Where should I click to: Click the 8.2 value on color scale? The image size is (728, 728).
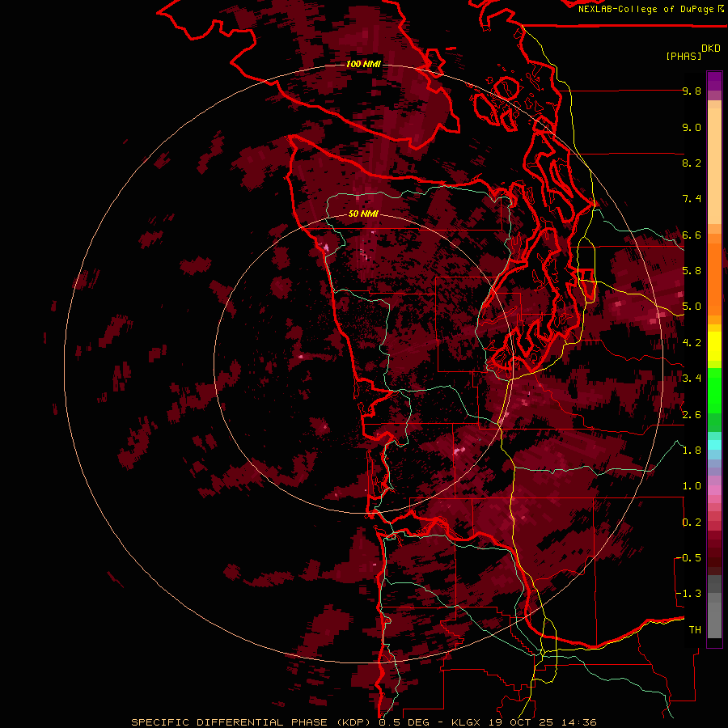point(692,163)
